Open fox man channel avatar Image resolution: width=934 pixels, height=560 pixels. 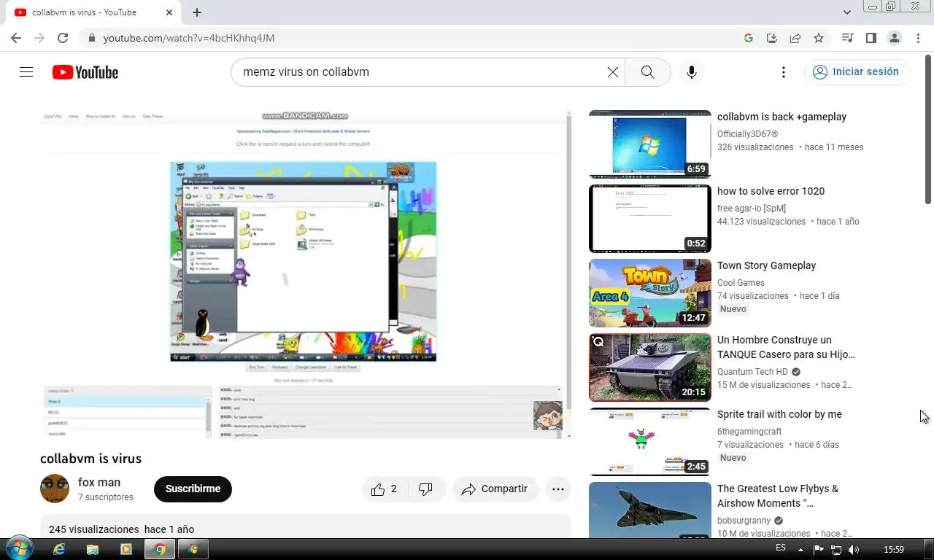[x=55, y=489]
